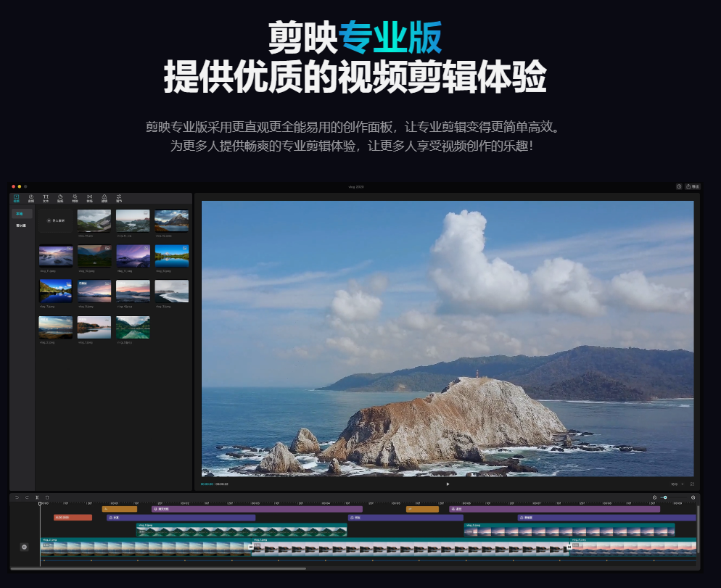Select the pink sunset overlay clip

click(569, 529)
